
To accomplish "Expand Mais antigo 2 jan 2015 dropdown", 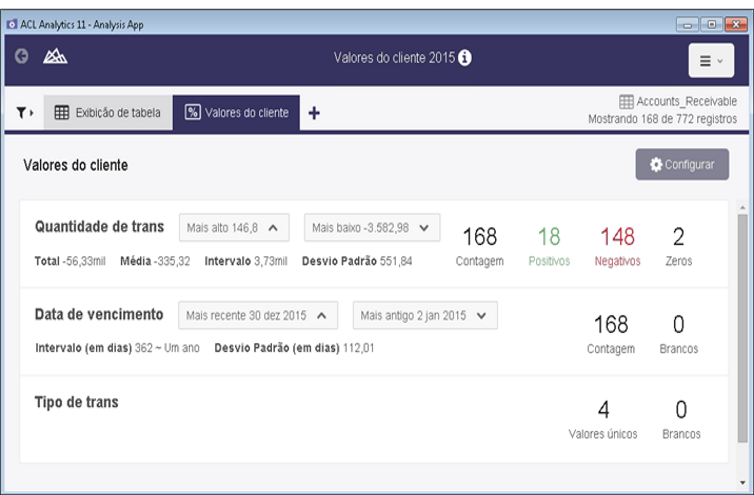I will click(425, 316).
